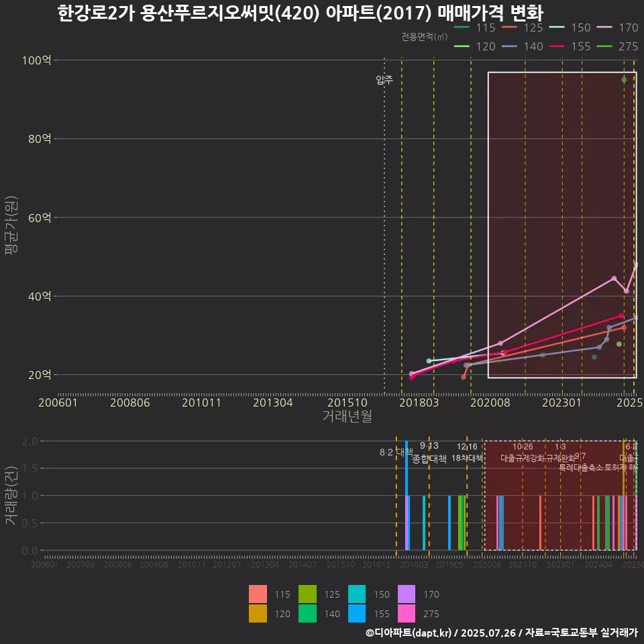Click the 거래량(건) axis title
The width and height of the screenshot is (644, 644).
pos(11,495)
